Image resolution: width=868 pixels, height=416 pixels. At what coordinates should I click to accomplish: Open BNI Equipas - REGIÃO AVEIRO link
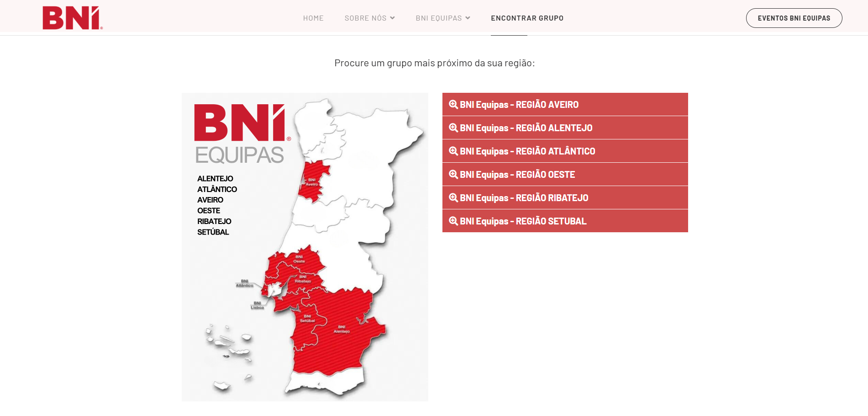point(565,104)
